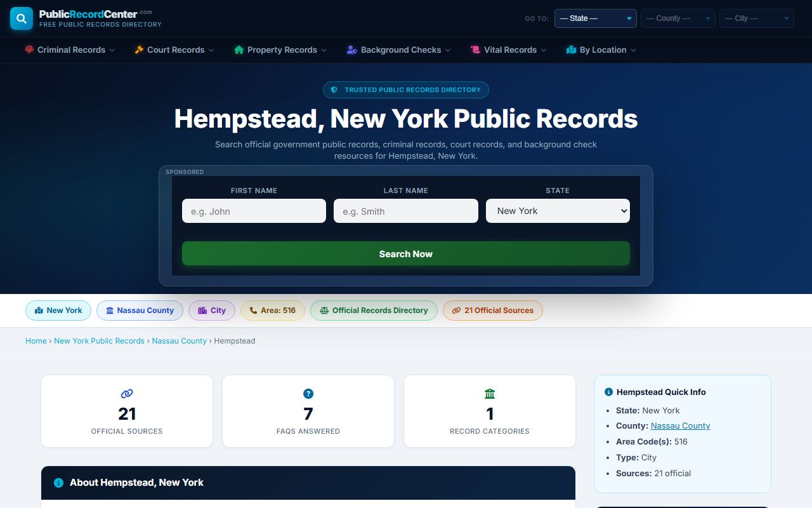The width and height of the screenshot is (812, 508).
Task: Click the scales icon in Official Records Directory chip
Action: point(324,311)
